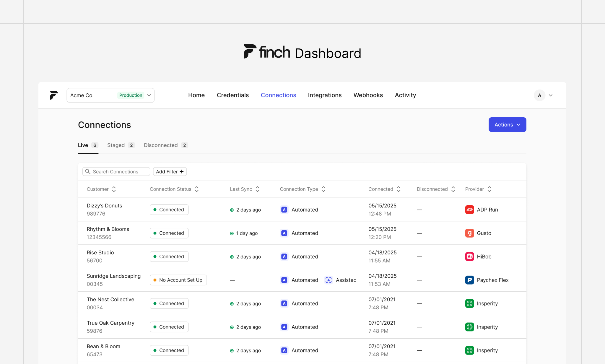Image resolution: width=605 pixels, height=364 pixels.
Task: Open the Webhooks navigation item
Action: pyautogui.click(x=368, y=95)
